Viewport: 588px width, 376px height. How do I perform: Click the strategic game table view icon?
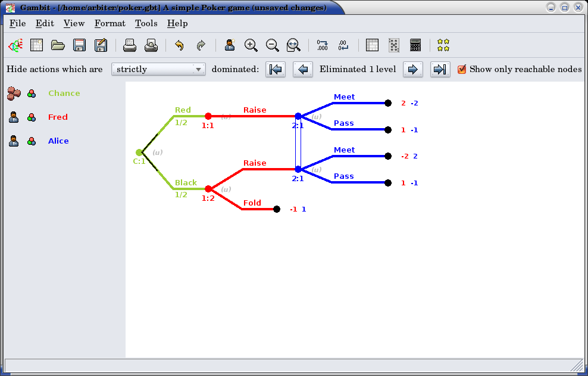(372, 45)
